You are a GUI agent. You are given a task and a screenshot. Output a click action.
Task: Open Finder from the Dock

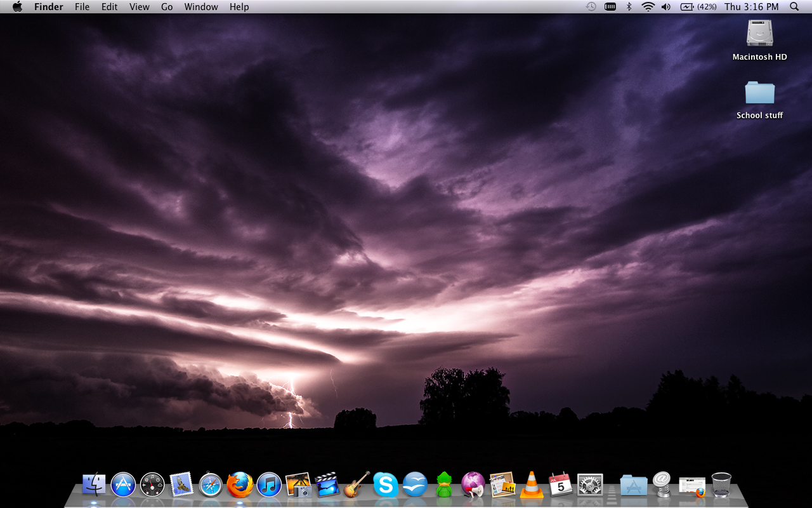pos(94,485)
